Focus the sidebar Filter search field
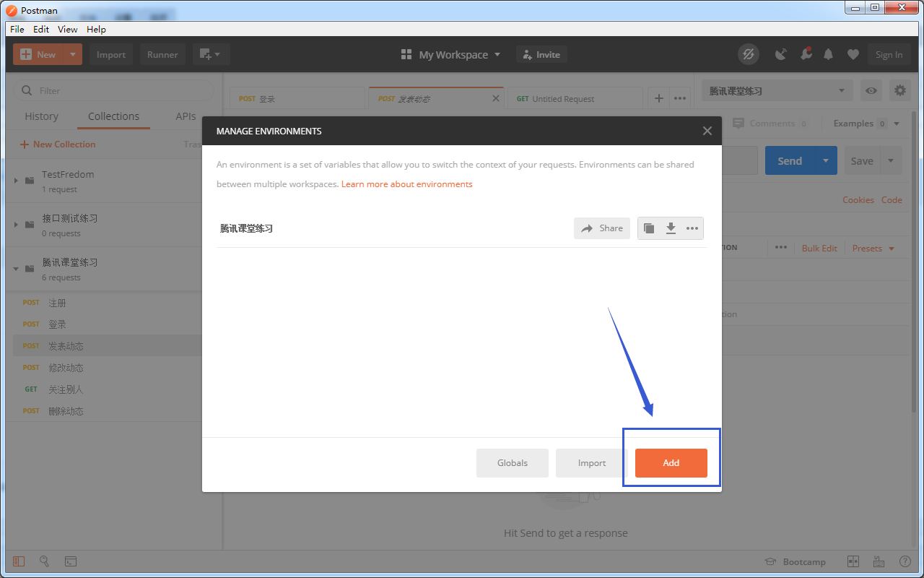This screenshot has height=578, width=924. pyautogui.click(x=114, y=90)
